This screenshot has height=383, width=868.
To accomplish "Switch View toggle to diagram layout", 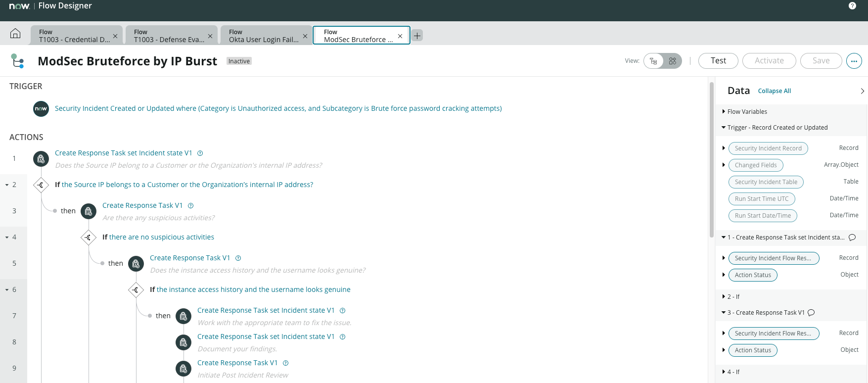I will [x=672, y=61].
